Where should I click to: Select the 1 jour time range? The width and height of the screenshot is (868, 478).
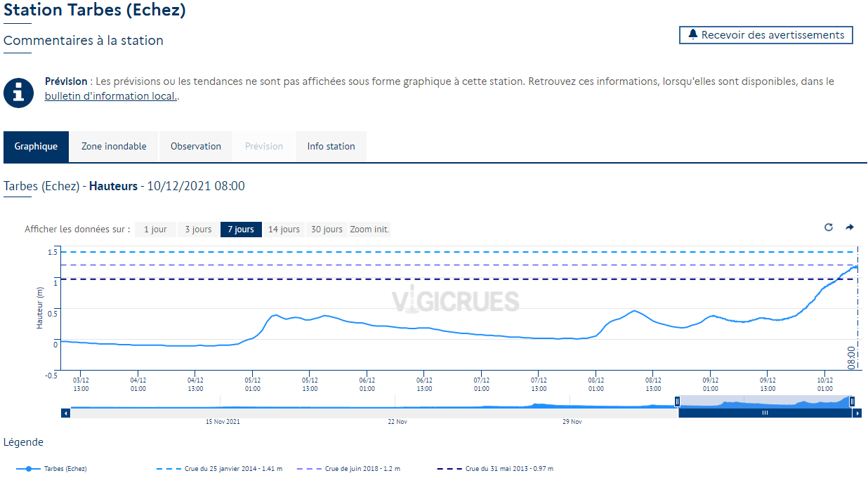[155, 230]
